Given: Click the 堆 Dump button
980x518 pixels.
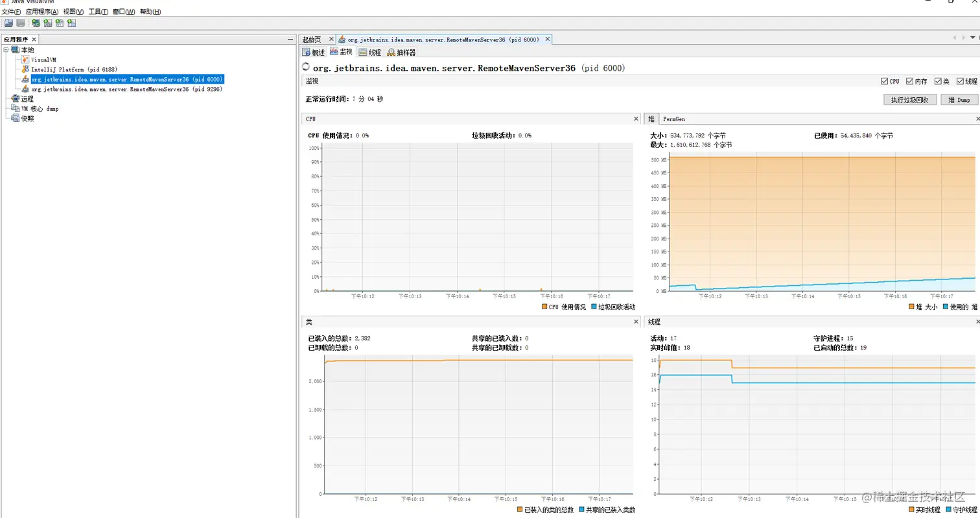Looking at the screenshot, I should pos(960,99).
